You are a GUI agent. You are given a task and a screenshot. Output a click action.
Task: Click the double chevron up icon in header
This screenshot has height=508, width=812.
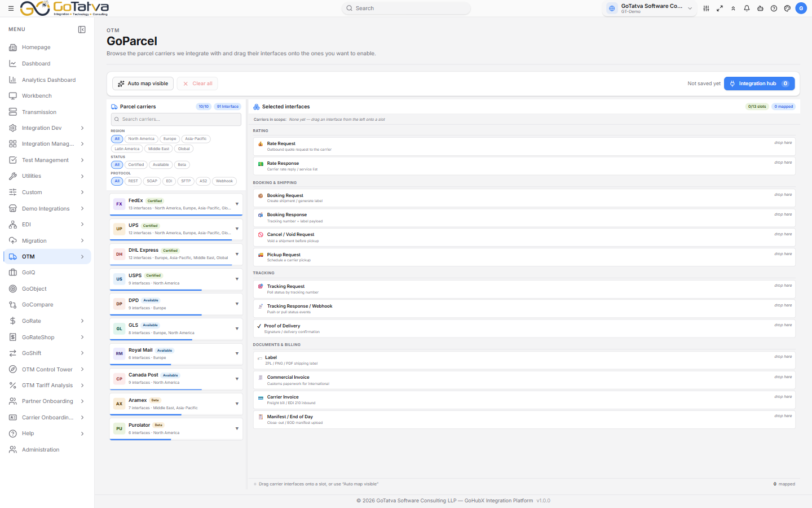pyautogui.click(x=733, y=8)
